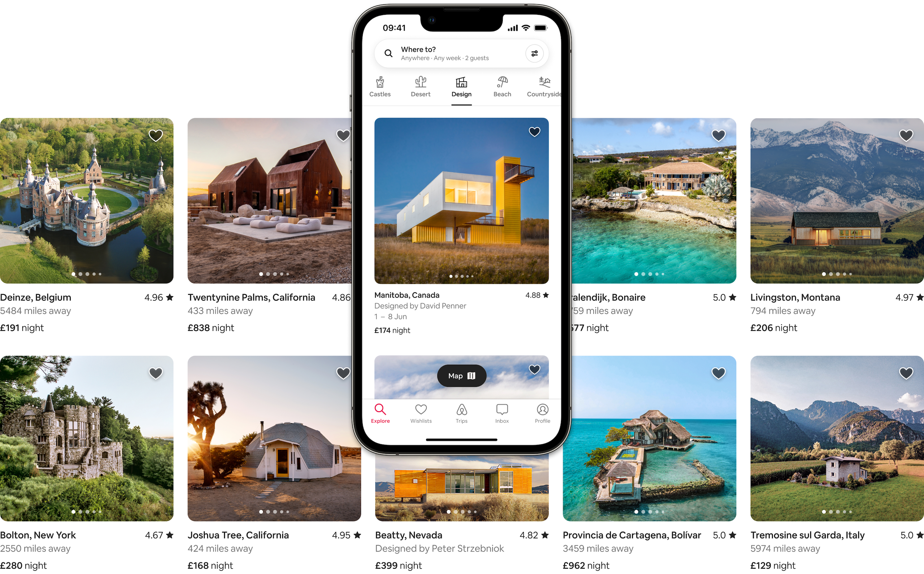Open the Map view toggle
Image resolution: width=924 pixels, height=574 pixels.
click(461, 375)
